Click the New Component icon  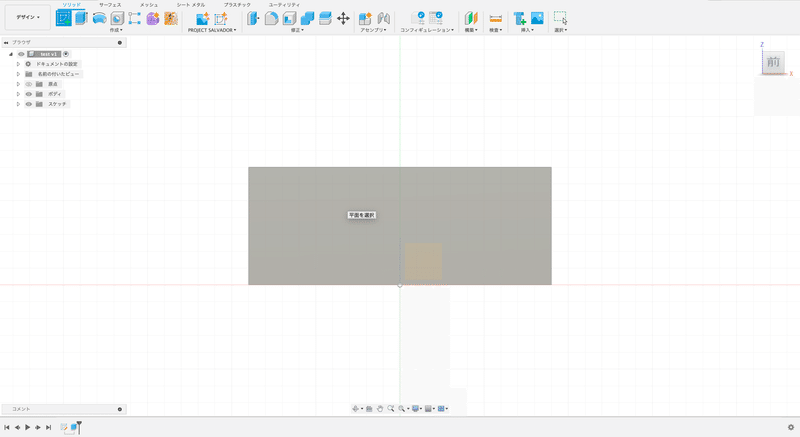pyautogui.click(x=365, y=18)
